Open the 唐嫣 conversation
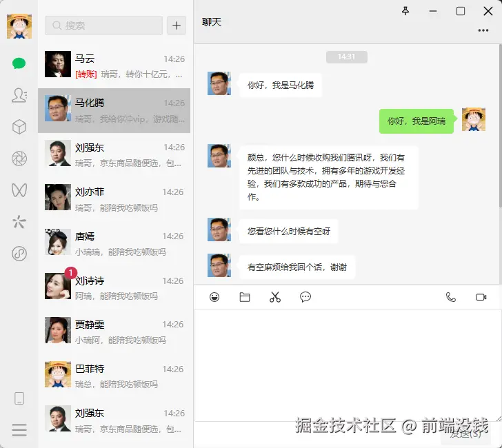Image resolution: width=502 pixels, height=448 pixels. [114, 243]
